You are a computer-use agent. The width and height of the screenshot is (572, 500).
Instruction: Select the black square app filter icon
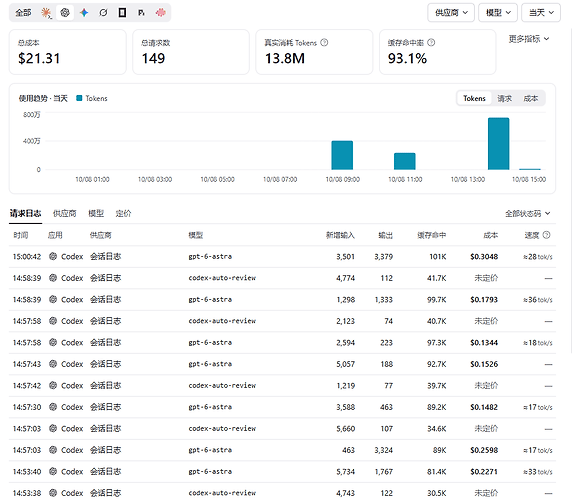click(122, 13)
